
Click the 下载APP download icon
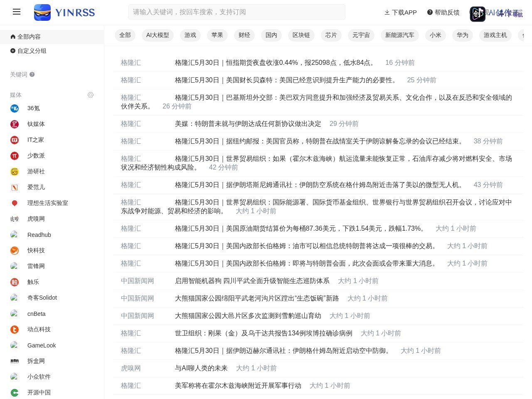pyautogui.click(x=387, y=12)
